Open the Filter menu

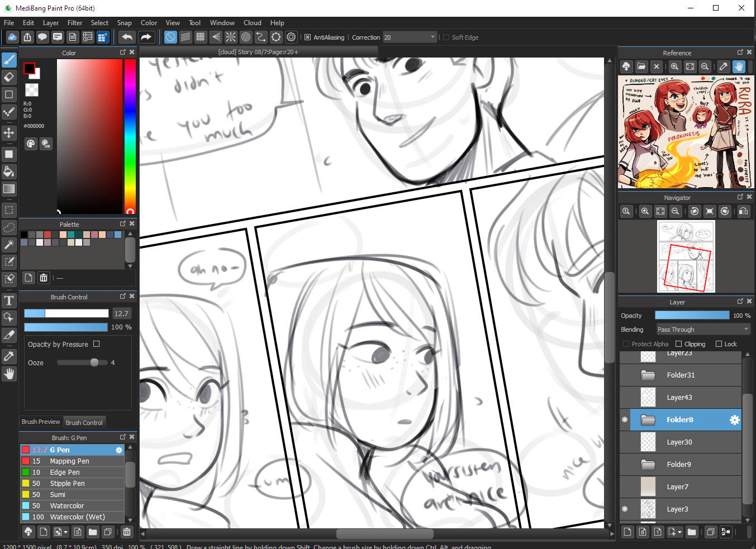pos(75,23)
